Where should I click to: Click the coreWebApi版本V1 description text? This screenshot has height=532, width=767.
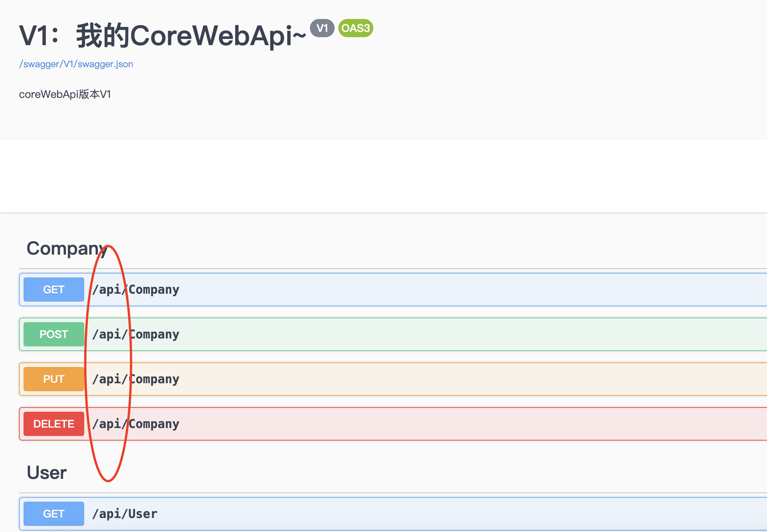click(x=65, y=94)
